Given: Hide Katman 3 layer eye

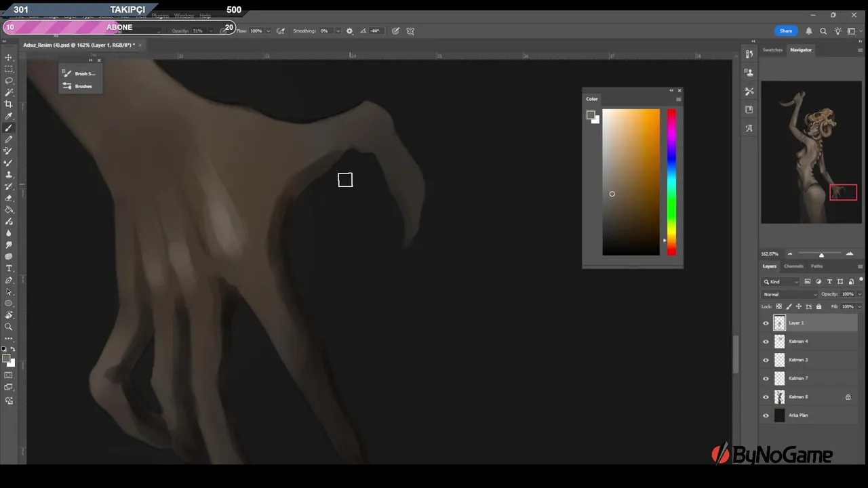Looking at the screenshot, I should click(766, 360).
